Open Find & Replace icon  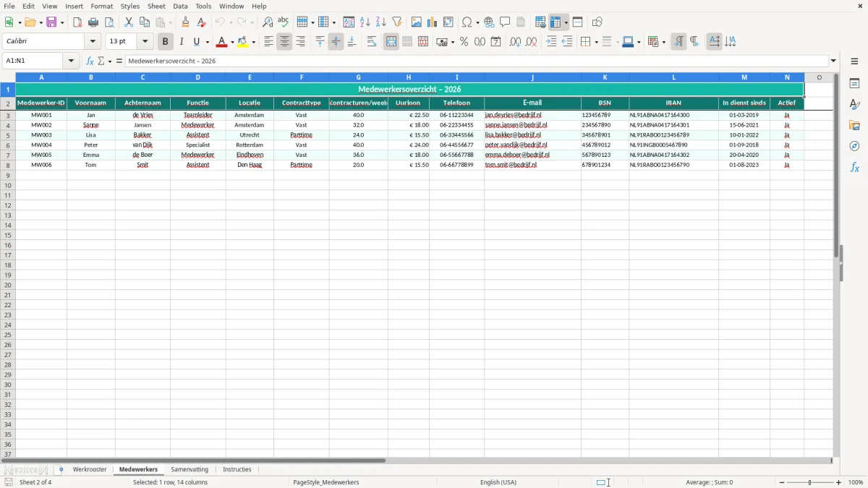(x=268, y=22)
